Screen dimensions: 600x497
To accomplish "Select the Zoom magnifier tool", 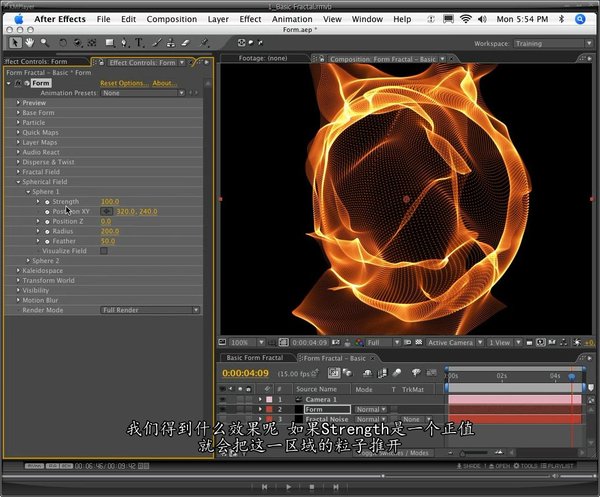I will tap(45, 43).
